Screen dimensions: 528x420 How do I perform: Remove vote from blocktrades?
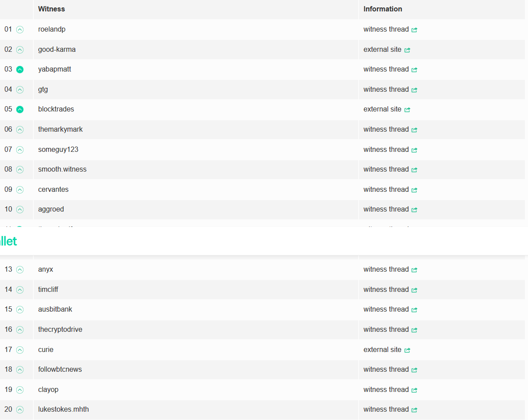(x=20, y=109)
